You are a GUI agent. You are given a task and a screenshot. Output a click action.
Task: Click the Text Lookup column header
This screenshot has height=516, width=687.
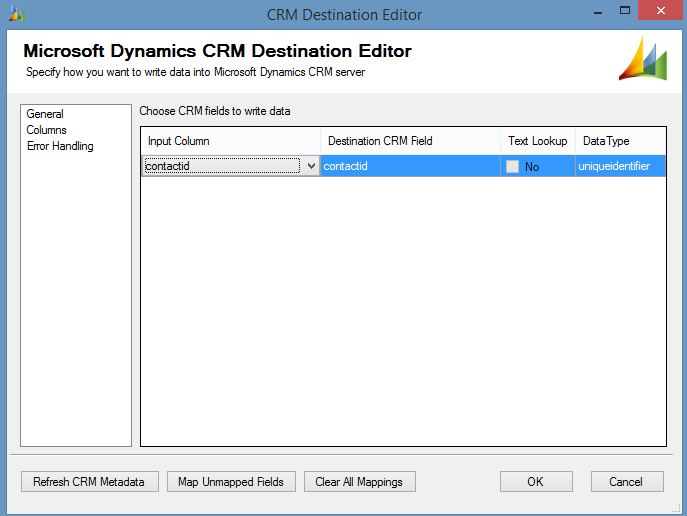pyautogui.click(x=537, y=141)
